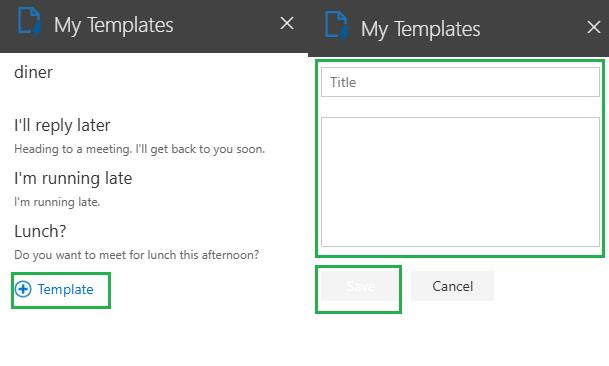Click the large template body text area
Image resolution: width=609 pixels, height=366 pixels.
point(460,182)
